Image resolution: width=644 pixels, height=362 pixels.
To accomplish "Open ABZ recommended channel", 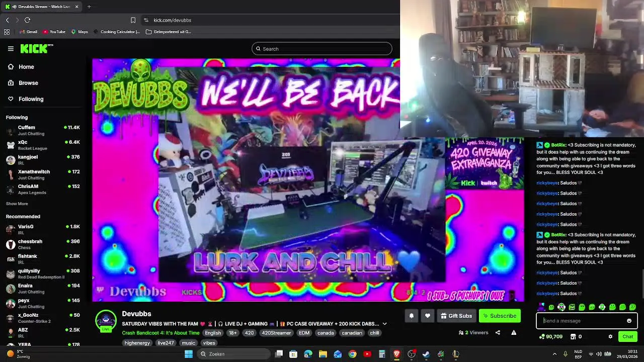I will click(x=43, y=333).
